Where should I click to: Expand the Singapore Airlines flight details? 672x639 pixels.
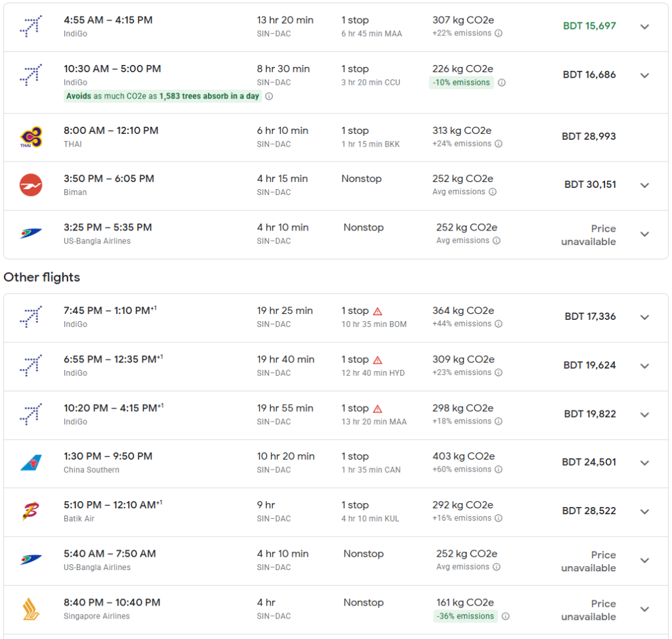pyautogui.click(x=644, y=609)
